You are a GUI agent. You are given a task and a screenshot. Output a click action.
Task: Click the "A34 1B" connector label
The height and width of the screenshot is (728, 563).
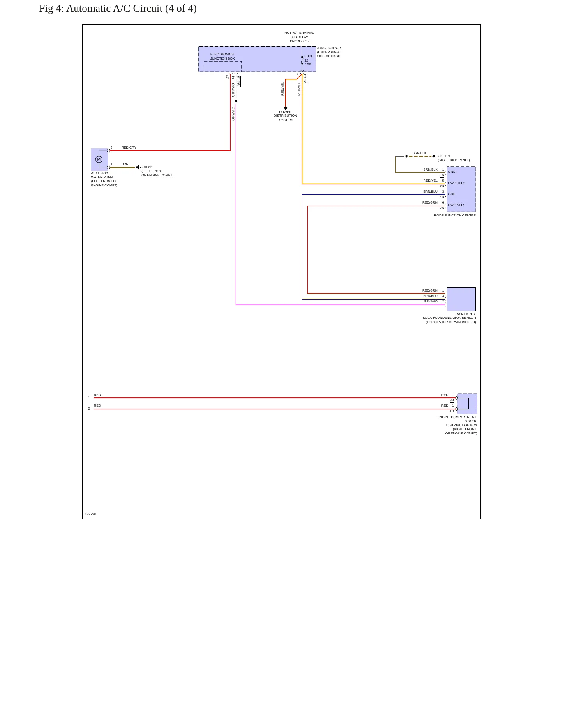239,81
